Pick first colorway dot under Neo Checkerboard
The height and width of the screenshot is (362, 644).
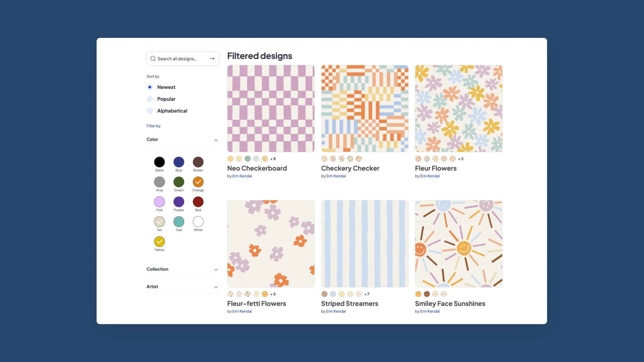230,159
